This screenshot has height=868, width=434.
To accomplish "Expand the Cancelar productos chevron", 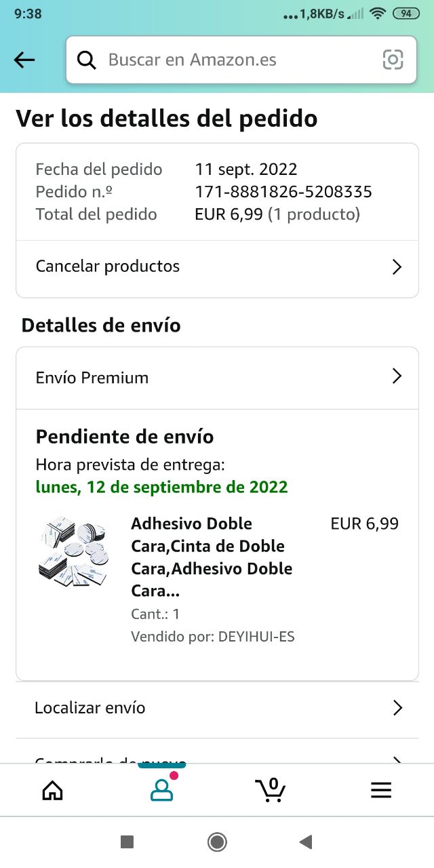I will [397, 267].
